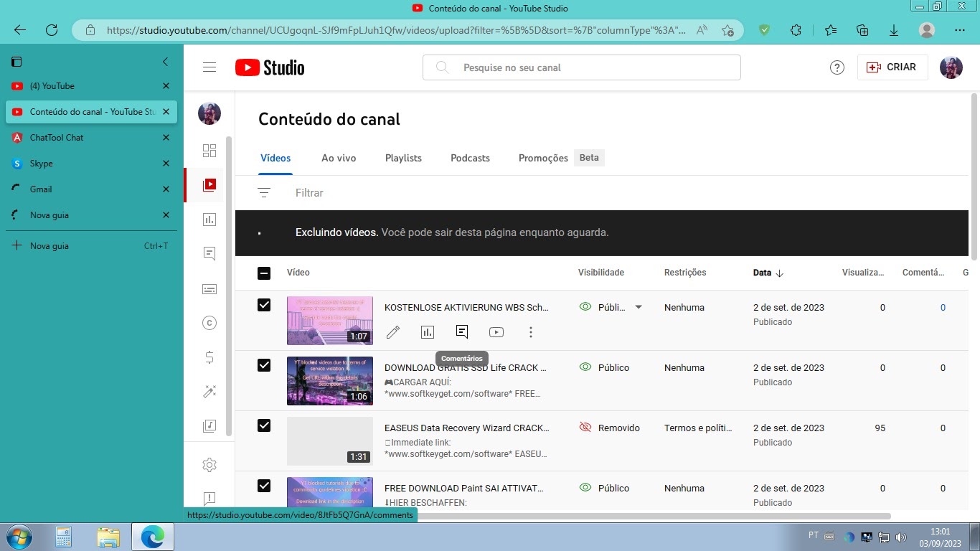Open the Subtitles icon in Studio sidebar
Image resolution: width=980 pixels, height=551 pixels.
(209, 288)
